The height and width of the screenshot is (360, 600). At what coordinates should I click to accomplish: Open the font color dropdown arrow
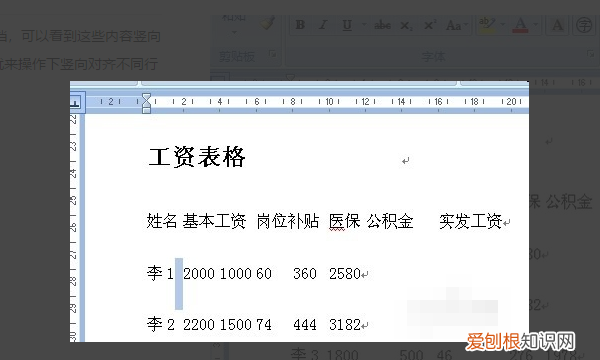(536, 25)
